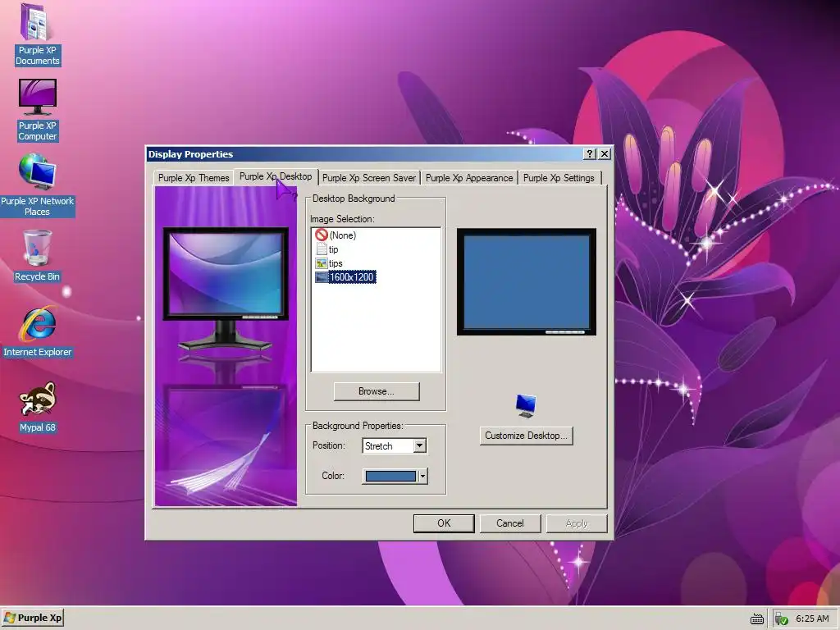Click the (None) prohibited sign icon

point(322,235)
